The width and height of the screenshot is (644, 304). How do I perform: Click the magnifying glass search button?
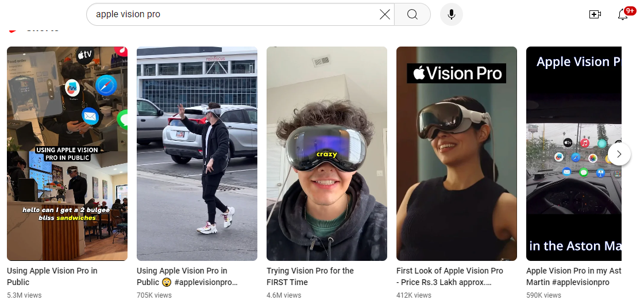(412, 15)
